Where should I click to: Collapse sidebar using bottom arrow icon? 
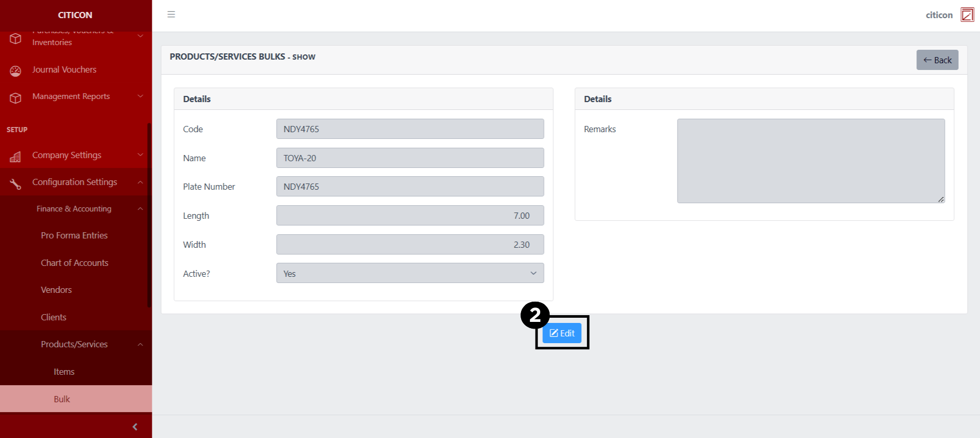click(135, 427)
